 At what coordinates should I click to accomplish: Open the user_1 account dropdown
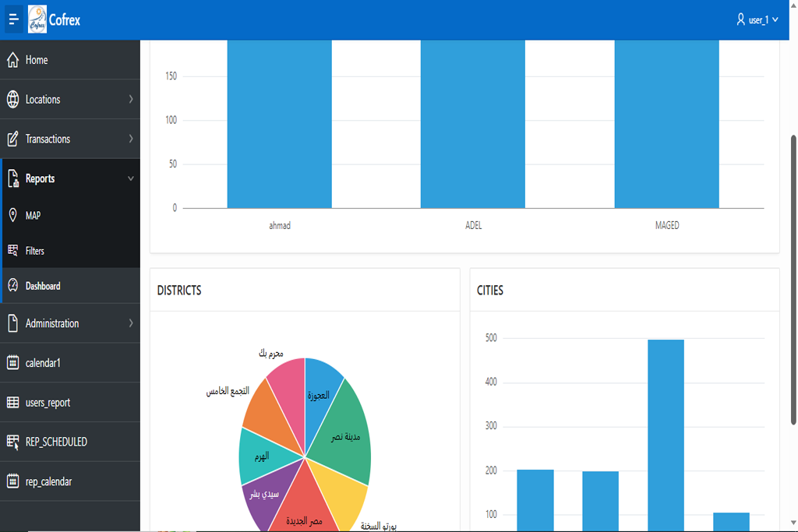point(757,19)
